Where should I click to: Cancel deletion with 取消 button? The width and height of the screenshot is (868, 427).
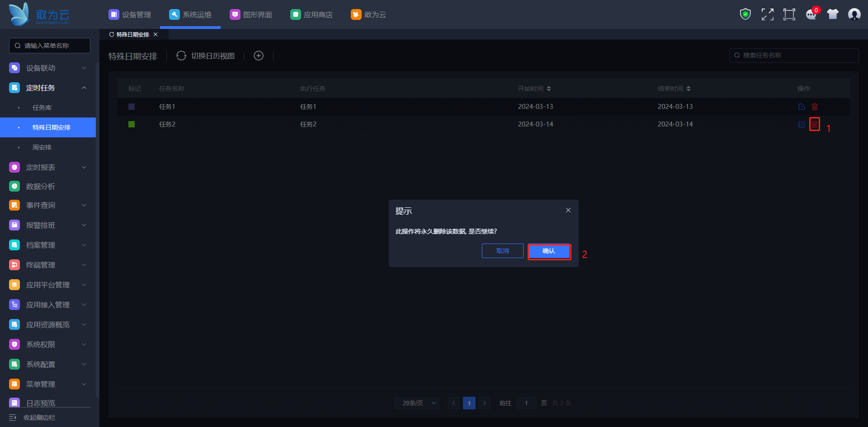[502, 251]
